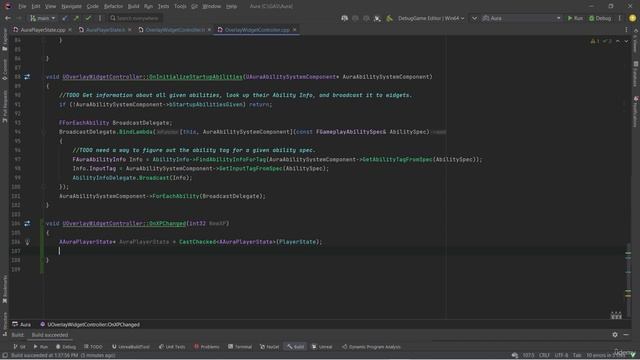Viewport: 640px width, 360px height.
Task: Close the AuraPlayerState.cpp tab
Action: click(x=70, y=30)
